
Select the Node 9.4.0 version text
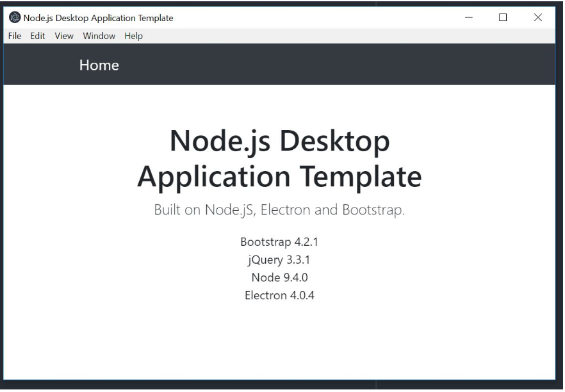tap(281, 279)
